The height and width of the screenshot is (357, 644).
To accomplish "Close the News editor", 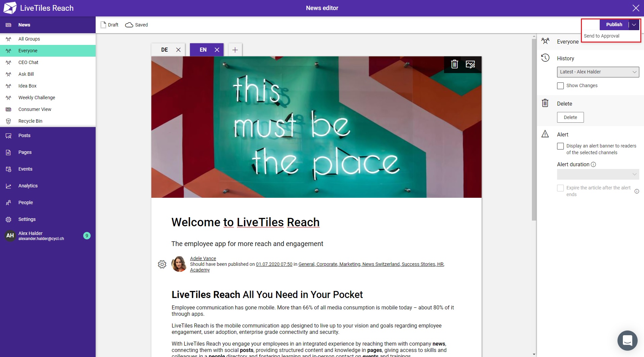I will tap(636, 8).
